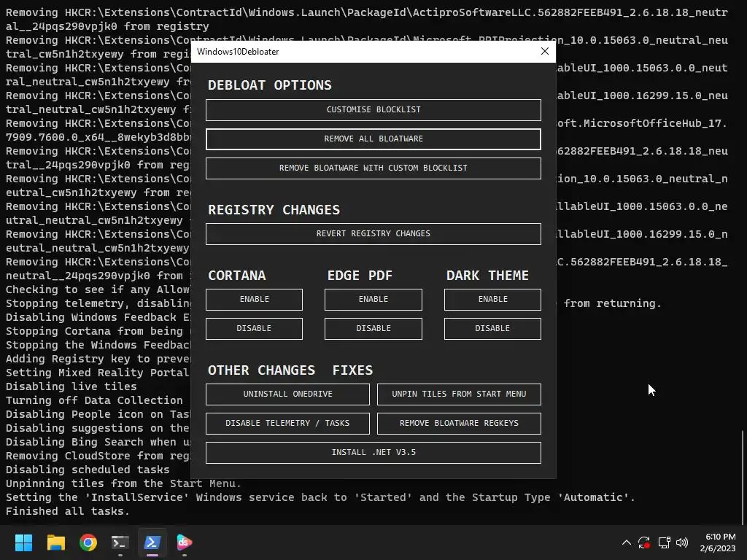
Task: Click Remove Bloatware Regkeys button
Action: tap(460, 424)
